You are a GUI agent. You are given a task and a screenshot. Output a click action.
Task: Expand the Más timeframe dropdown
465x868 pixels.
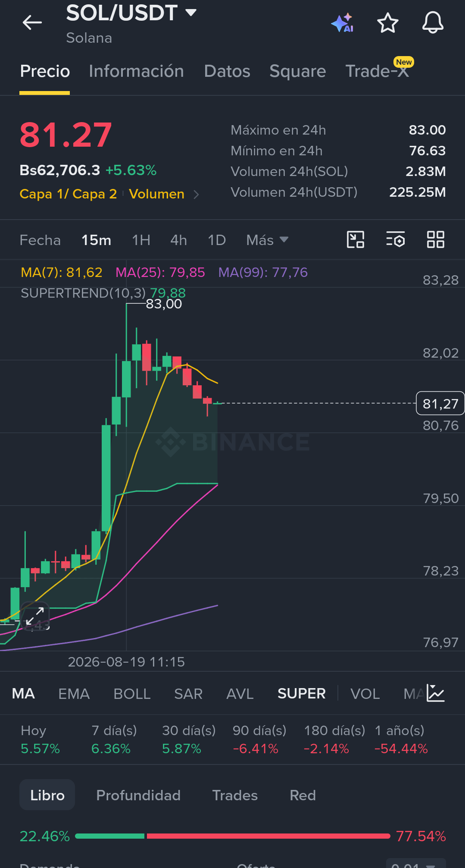coord(267,240)
